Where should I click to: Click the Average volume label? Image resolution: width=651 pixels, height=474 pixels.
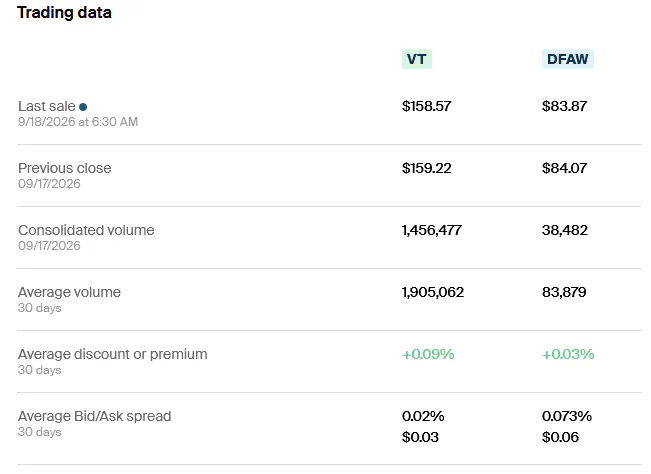[x=69, y=292]
